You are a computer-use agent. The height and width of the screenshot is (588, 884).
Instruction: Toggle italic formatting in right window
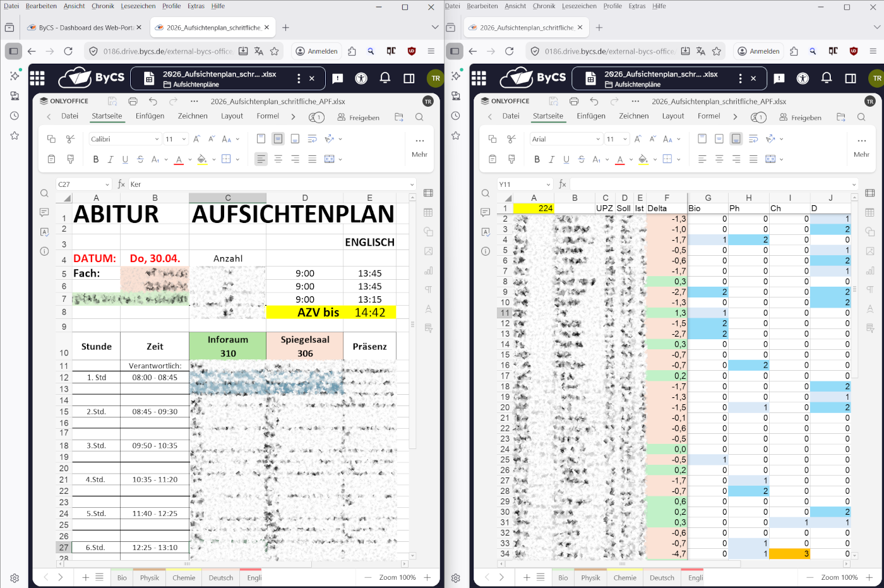[x=551, y=159]
